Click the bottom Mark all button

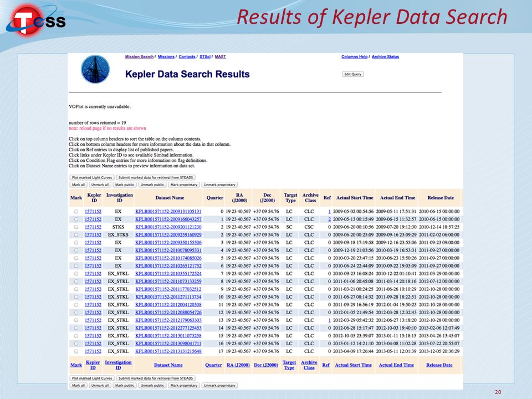78,386
